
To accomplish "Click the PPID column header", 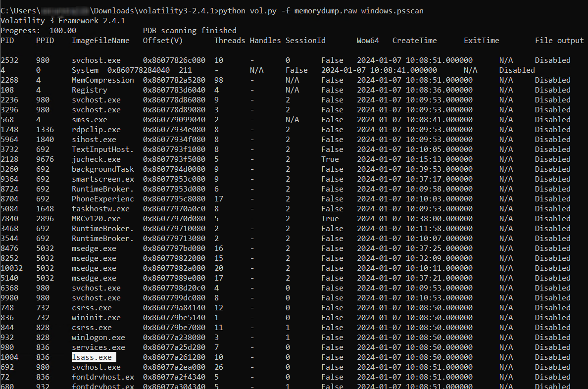I will tap(45, 41).
